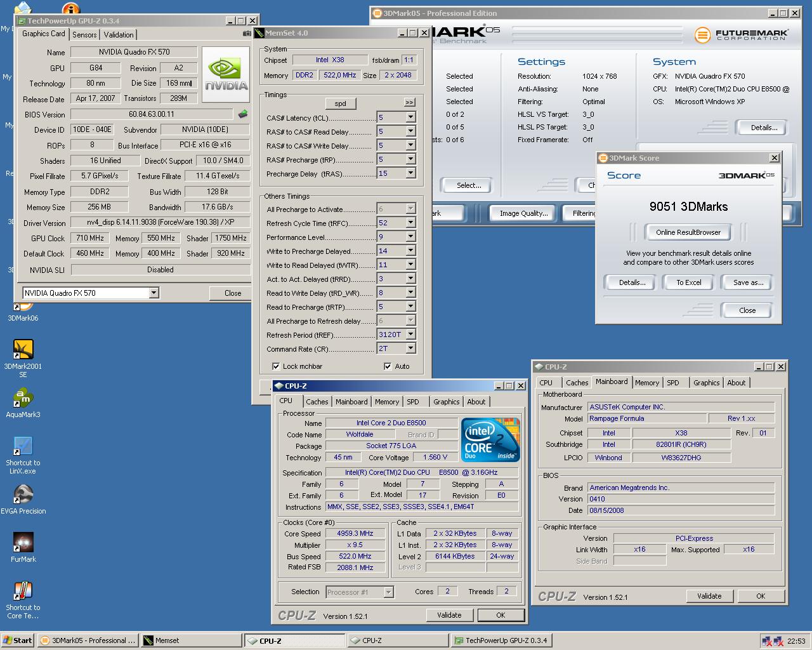Viewport: 812px width, 650px height.
Task: Open the SPD tab in Mainboard CPU-Z window
Action: [673, 383]
